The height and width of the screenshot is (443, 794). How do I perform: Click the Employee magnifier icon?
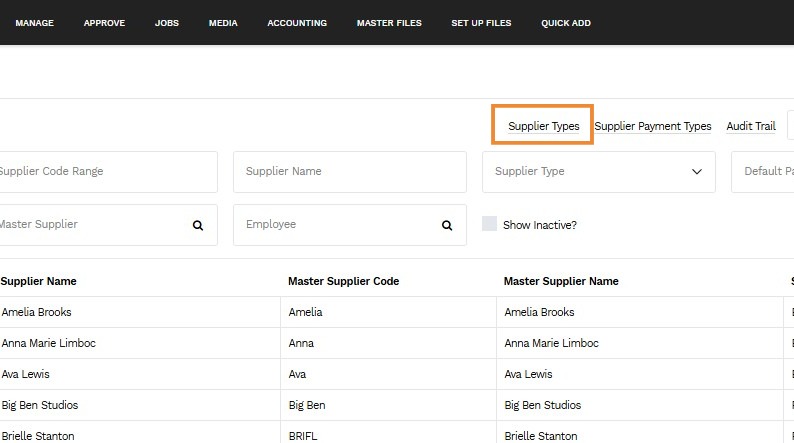point(447,225)
